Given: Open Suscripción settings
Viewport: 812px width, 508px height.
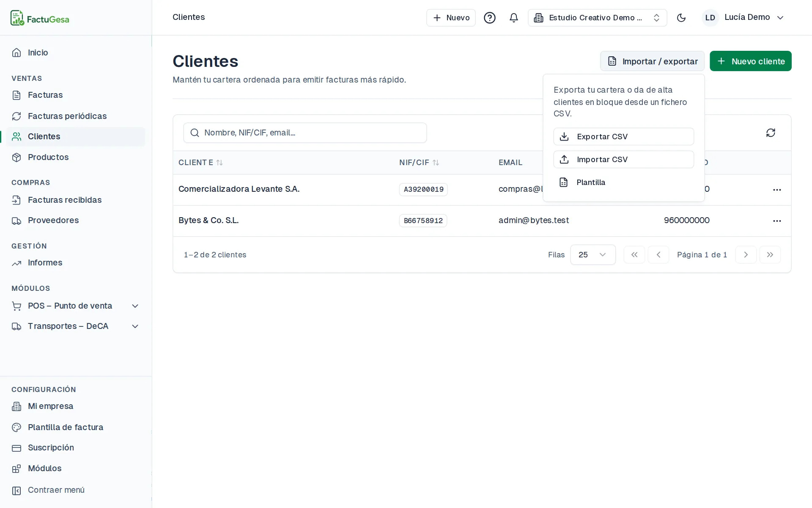Looking at the screenshot, I should (x=76, y=447).
